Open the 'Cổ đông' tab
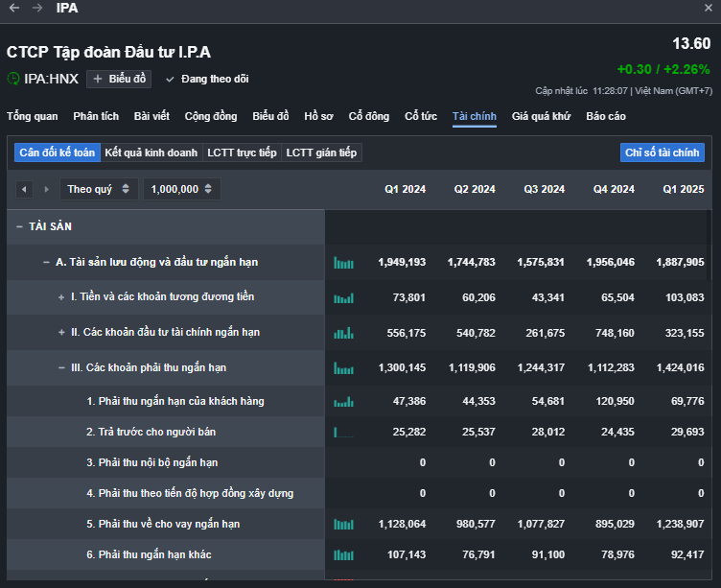Image resolution: width=721 pixels, height=588 pixels. click(x=369, y=116)
